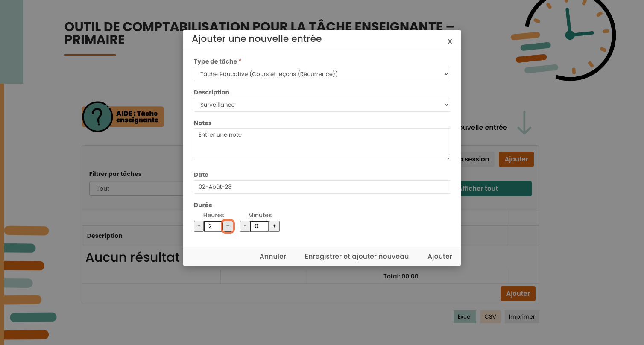Click the Imprimer print button
Screen dimensions: 644x345
pyautogui.click(x=522, y=316)
